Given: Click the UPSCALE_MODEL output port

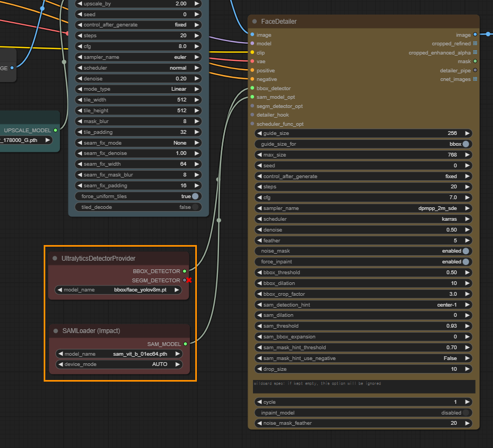Looking at the screenshot, I should pyautogui.click(x=56, y=130).
